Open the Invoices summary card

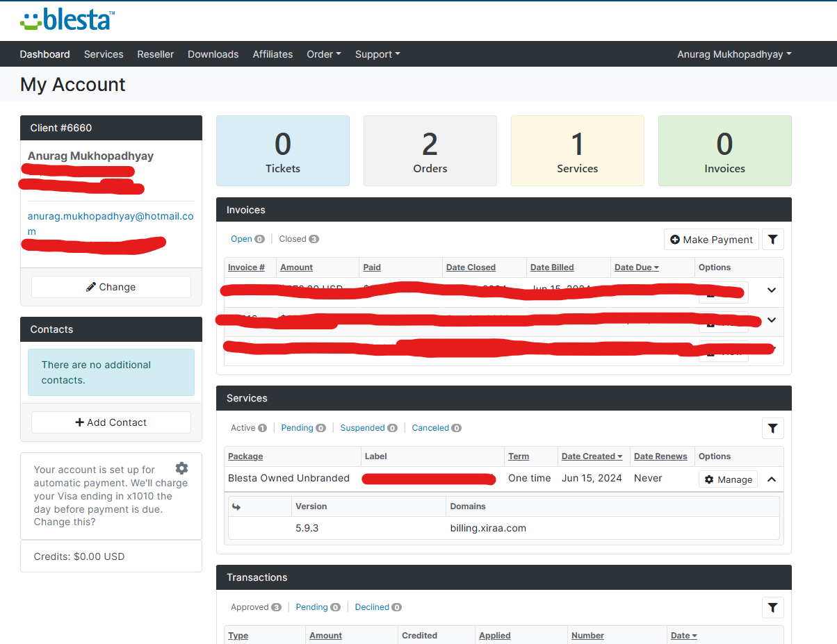tap(725, 151)
